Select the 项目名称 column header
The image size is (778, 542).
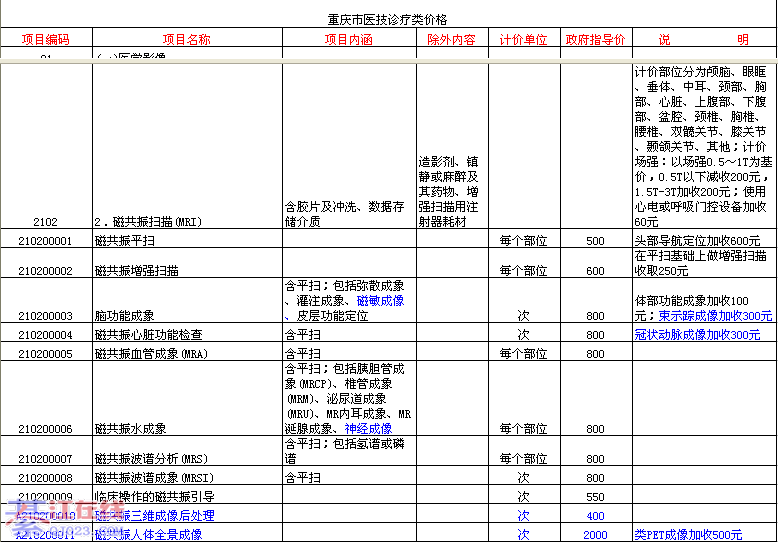pos(187,39)
